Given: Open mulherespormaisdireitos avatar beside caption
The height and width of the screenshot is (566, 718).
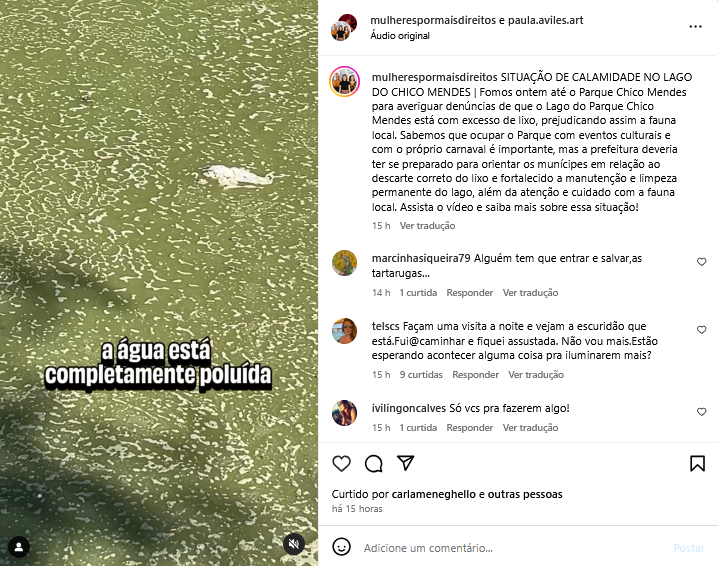Looking at the screenshot, I should pos(345,82).
